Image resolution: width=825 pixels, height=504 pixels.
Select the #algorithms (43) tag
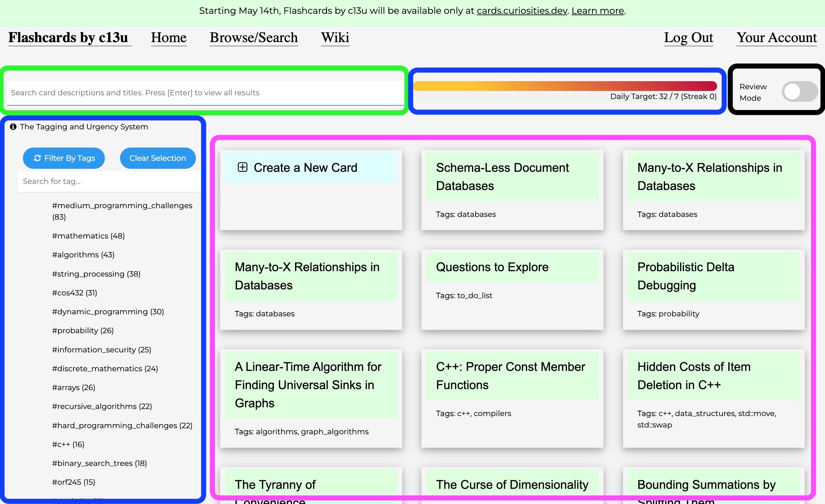[83, 255]
